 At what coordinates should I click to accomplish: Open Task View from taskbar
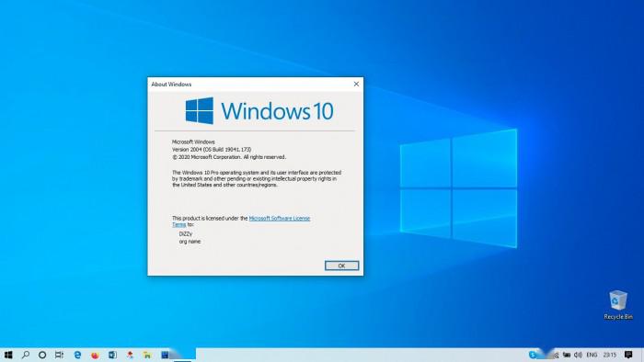pos(59,355)
